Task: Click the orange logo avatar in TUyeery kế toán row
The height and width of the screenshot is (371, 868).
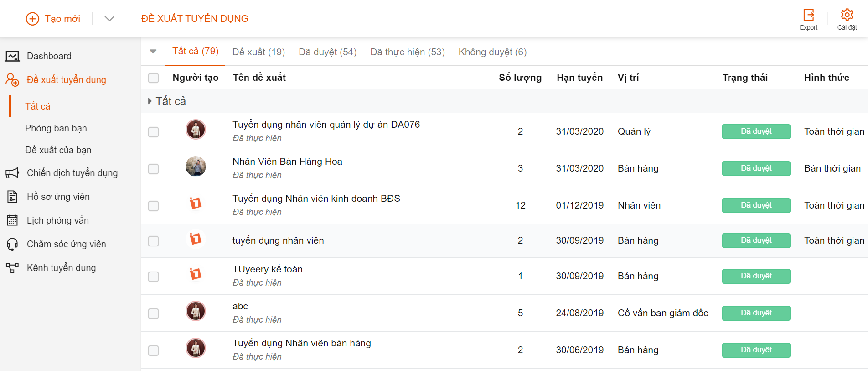Action: 196,274
